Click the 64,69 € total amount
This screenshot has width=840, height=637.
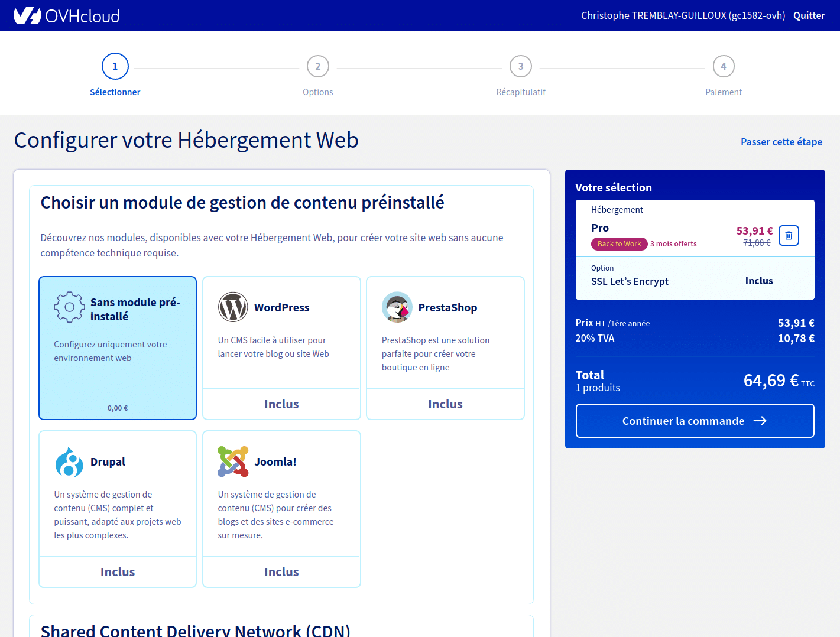pos(771,381)
